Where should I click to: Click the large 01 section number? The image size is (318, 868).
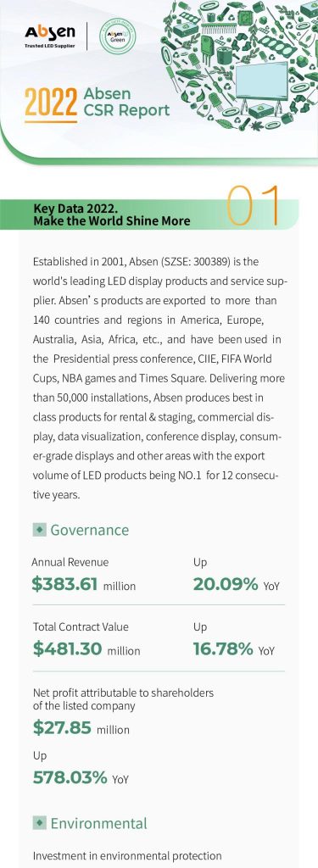click(254, 206)
